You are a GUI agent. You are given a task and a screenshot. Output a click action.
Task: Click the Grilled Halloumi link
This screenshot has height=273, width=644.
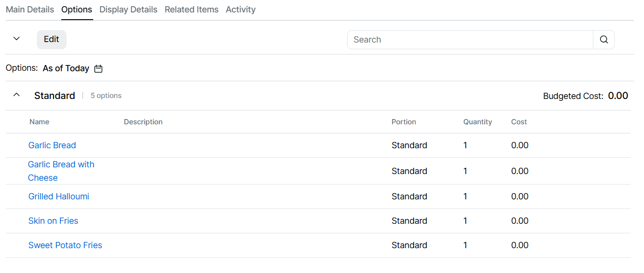pyautogui.click(x=59, y=197)
